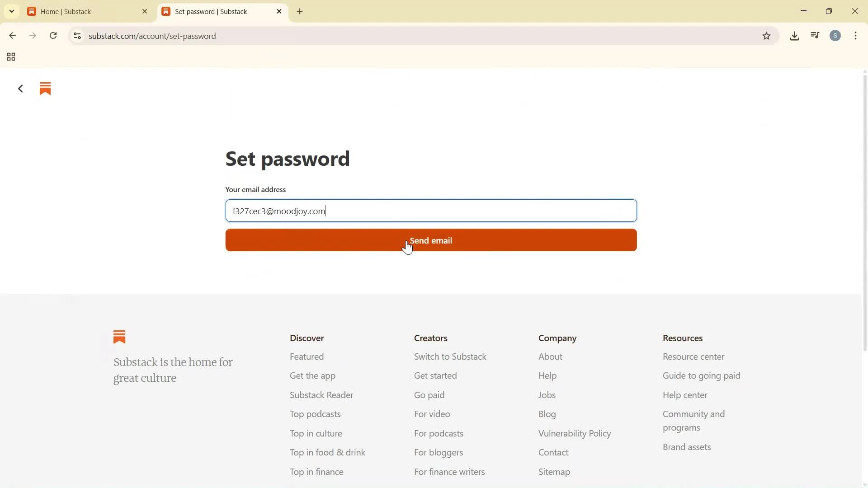Screen dimensions: 868x488
Task: Open the media controls icon
Action: point(815,35)
